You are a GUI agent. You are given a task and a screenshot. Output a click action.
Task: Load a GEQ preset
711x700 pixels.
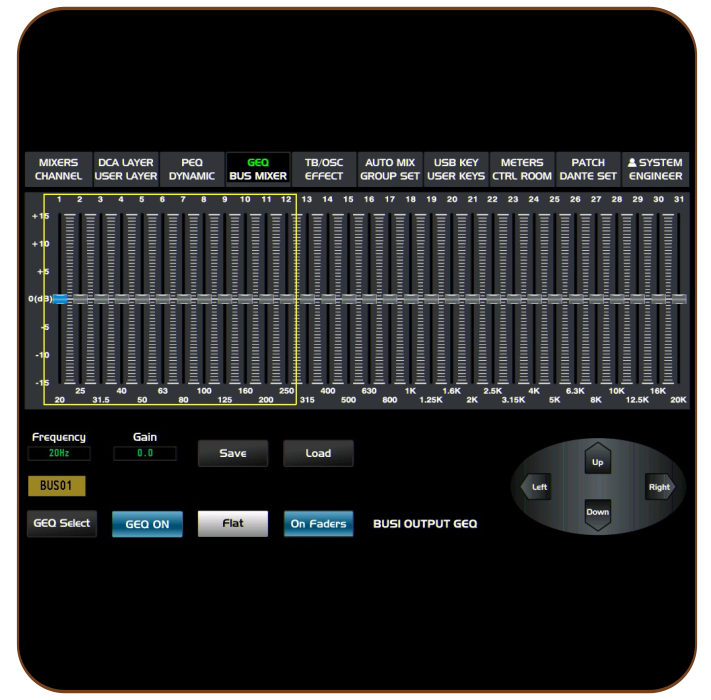coord(318,453)
